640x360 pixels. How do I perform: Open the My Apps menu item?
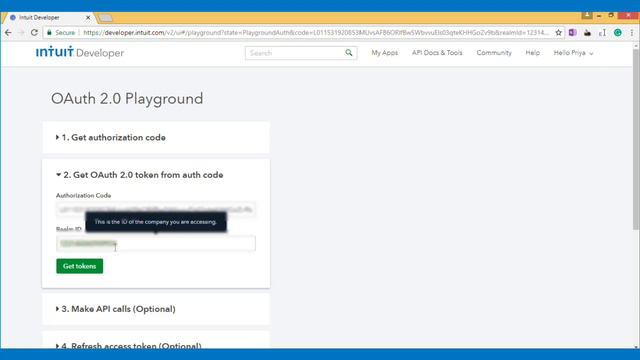384,53
